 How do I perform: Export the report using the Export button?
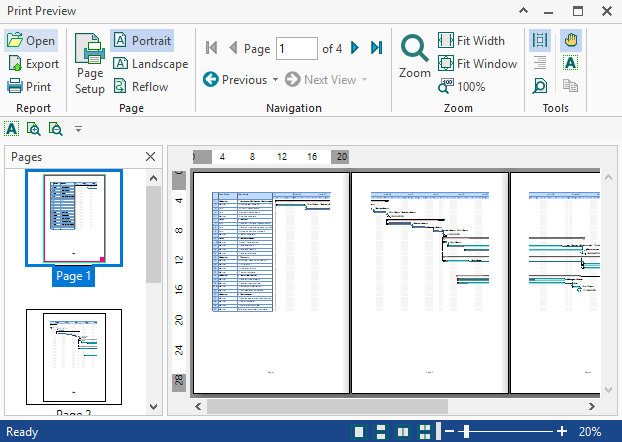32,64
